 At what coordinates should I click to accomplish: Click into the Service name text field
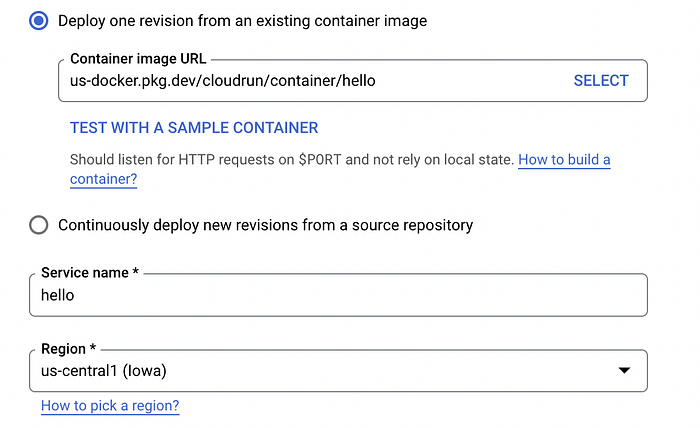(x=338, y=295)
